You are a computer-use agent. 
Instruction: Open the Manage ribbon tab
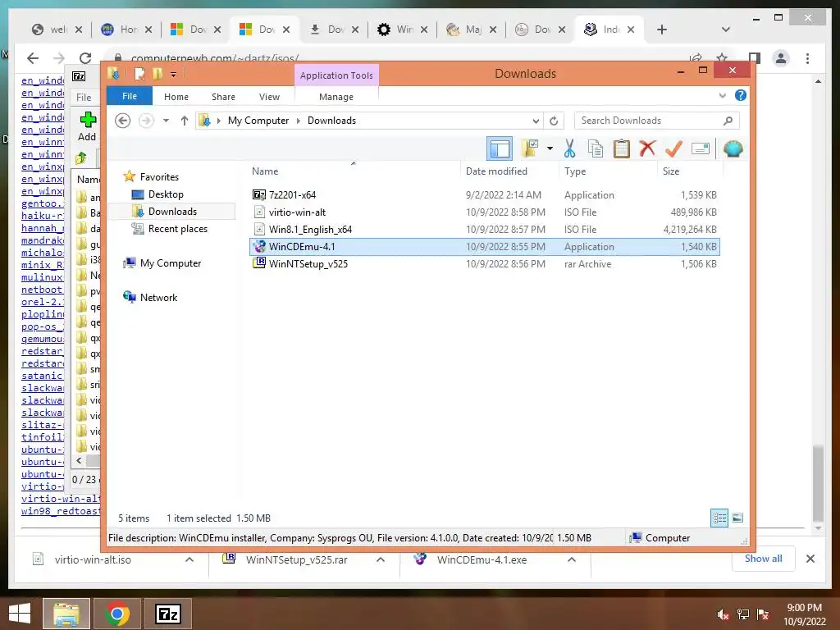336,97
